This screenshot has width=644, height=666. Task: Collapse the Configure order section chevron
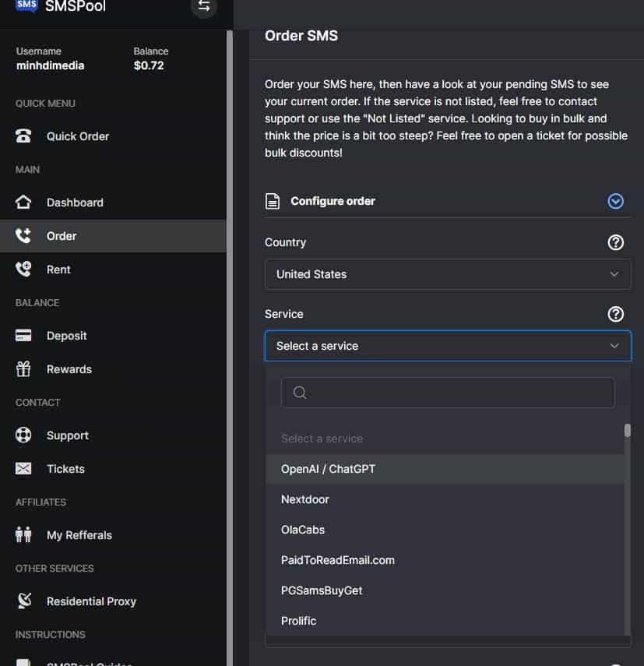click(615, 201)
